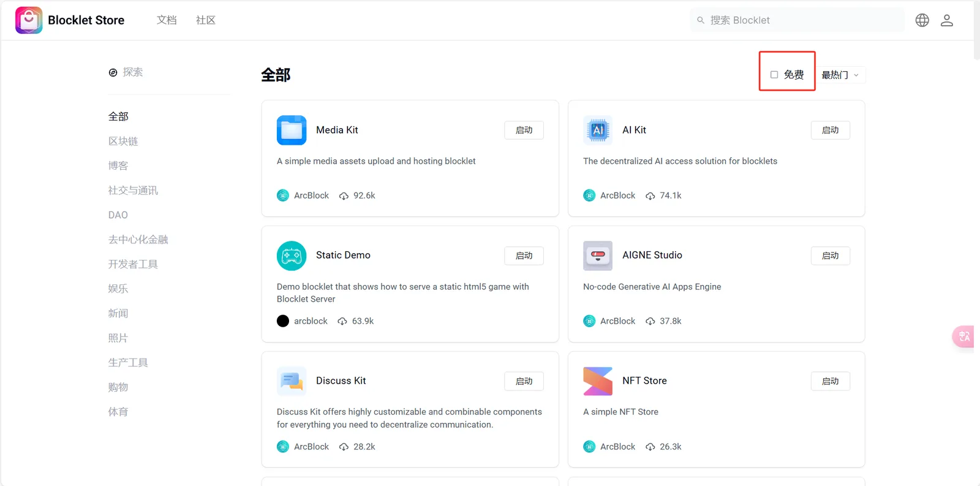Open the language globe icon
Screen dimensions: 980x486
click(922, 20)
